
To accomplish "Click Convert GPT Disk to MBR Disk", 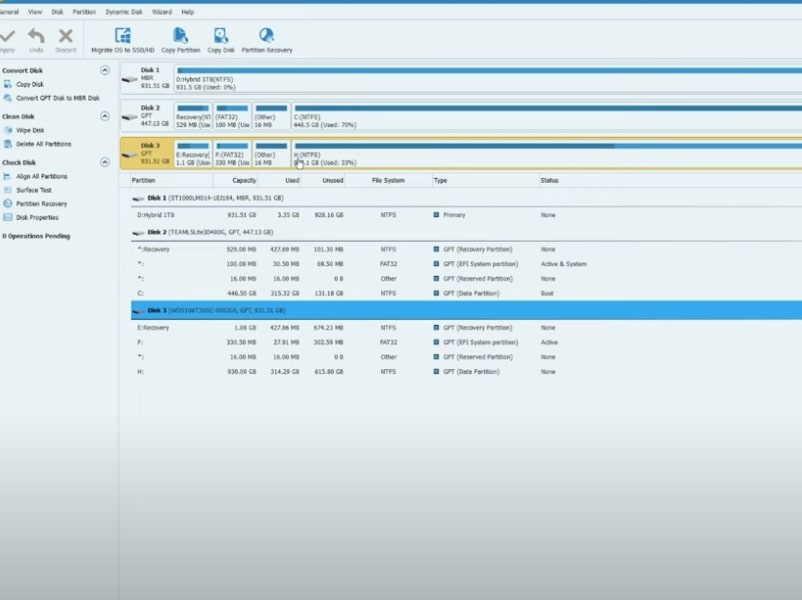I will pyautogui.click(x=57, y=98).
